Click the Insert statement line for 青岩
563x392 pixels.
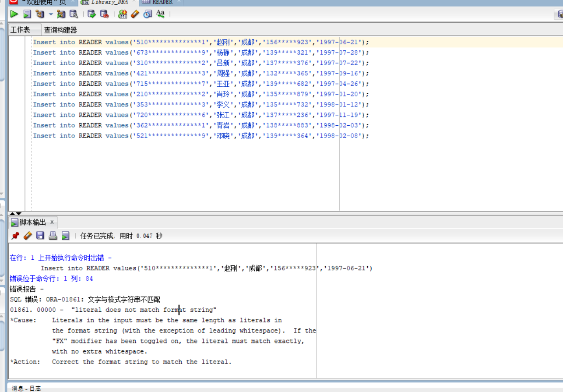(201, 125)
